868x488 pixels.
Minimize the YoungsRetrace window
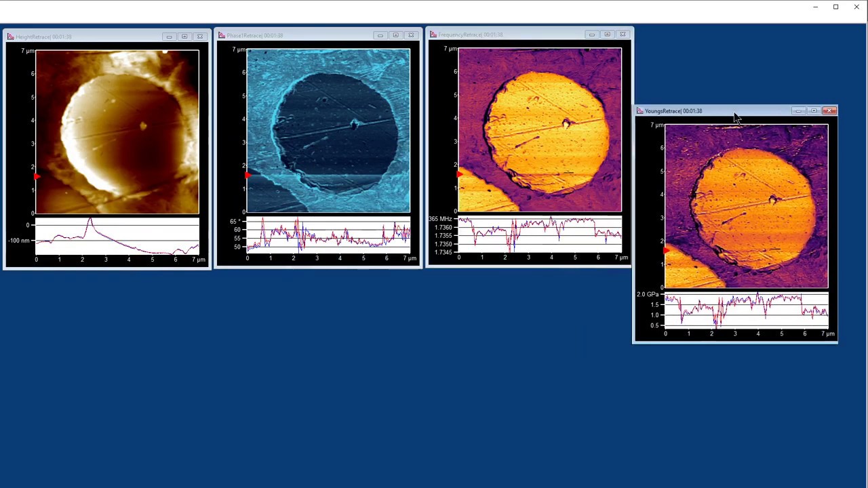pyautogui.click(x=798, y=111)
